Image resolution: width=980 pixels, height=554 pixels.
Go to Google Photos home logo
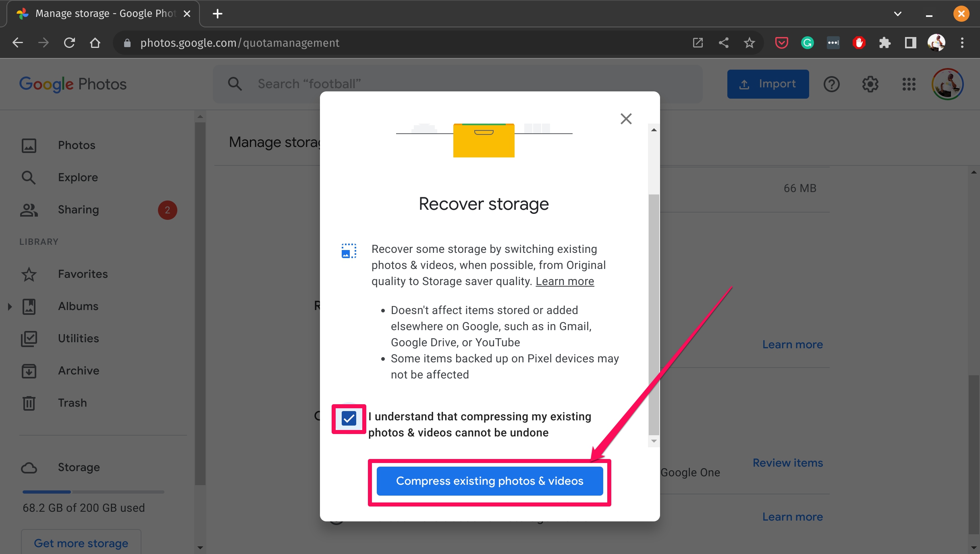[x=73, y=84]
